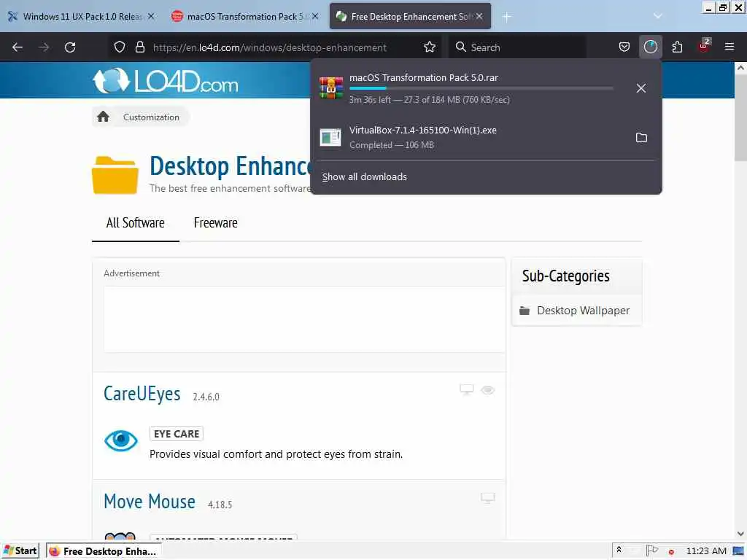Image resolution: width=747 pixels, height=560 pixels.
Task: Click the site security padlock icon
Action: pos(139,47)
